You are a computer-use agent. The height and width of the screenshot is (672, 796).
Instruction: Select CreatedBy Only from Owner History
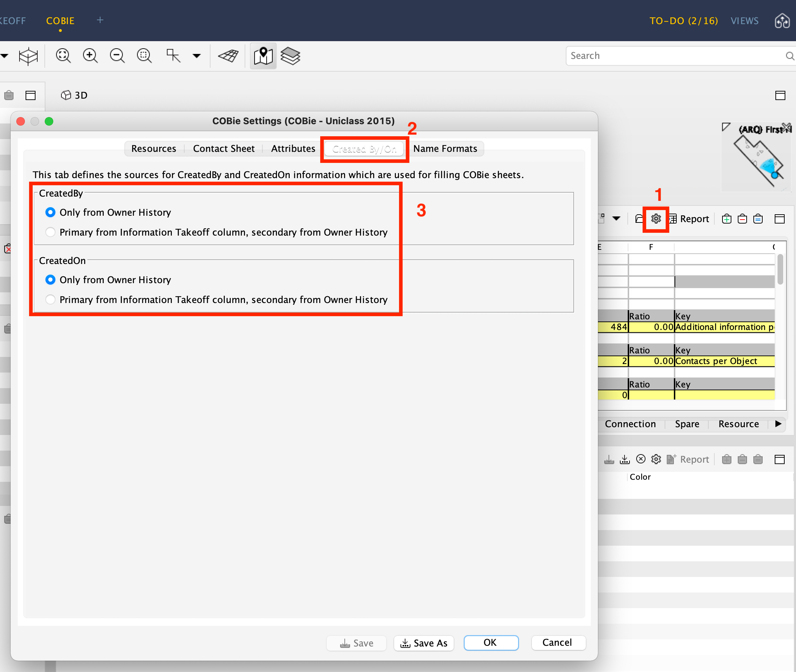pyautogui.click(x=50, y=212)
